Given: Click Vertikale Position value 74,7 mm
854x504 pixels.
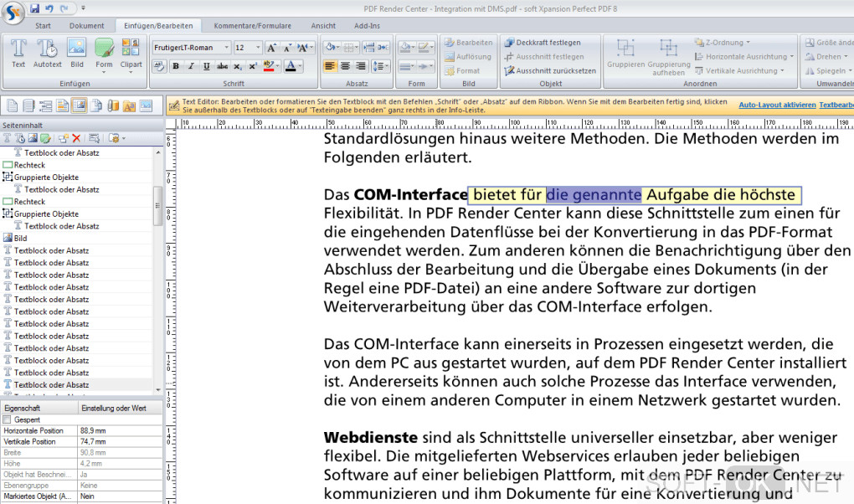Looking at the screenshot, I should pyautogui.click(x=120, y=441).
